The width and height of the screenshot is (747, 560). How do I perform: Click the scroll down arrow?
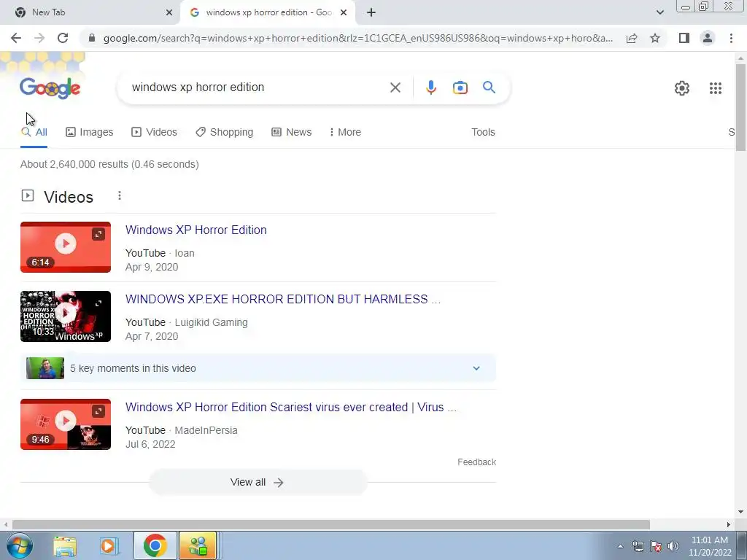[x=740, y=512]
